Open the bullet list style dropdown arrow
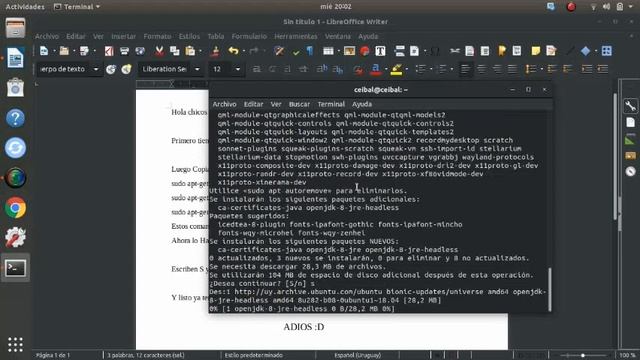The image size is (640, 360). click(431, 69)
